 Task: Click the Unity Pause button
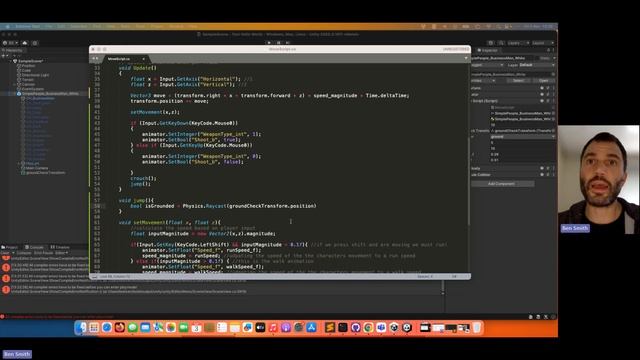279,42
